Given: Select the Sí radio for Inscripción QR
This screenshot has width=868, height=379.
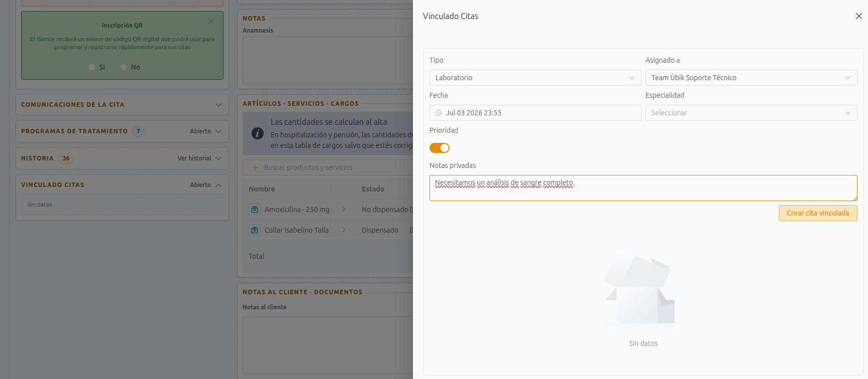Looking at the screenshot, I should coord(92,67).
